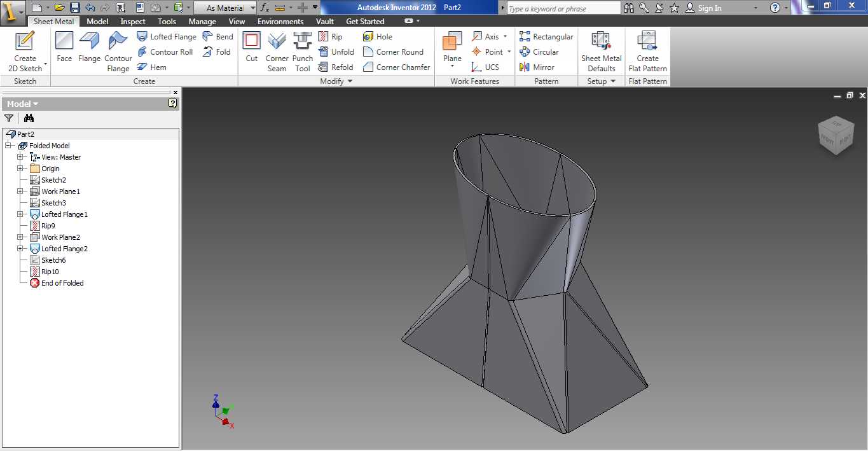Click the Create 2D Sketch tool
868x451 pixels.
click(x=25, y=51)
